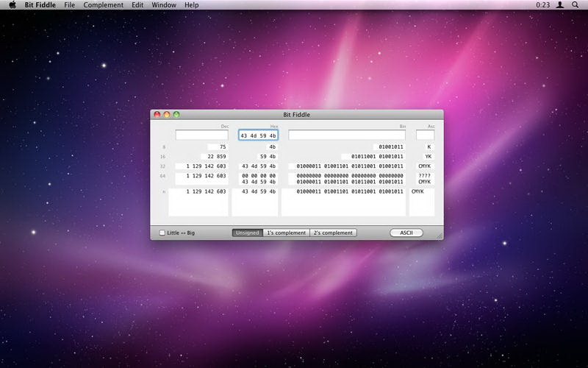Viewport: 588px width, 368px height.
Task: Enable the Little ↔ Big endian checkbox
Action: pos(162,233)
